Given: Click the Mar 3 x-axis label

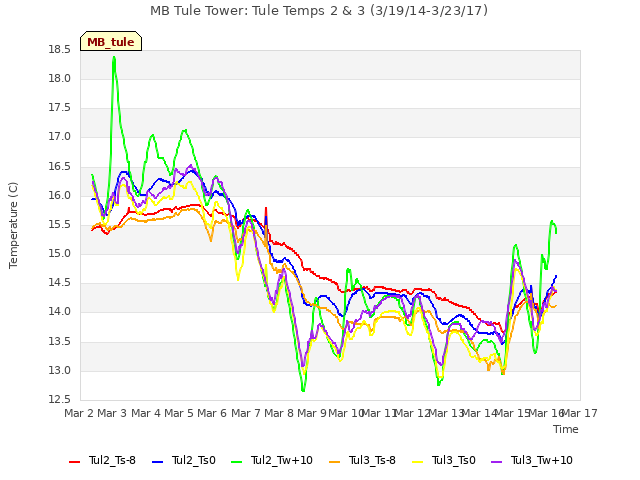Looking at the screenshot, I should point(112,413).
